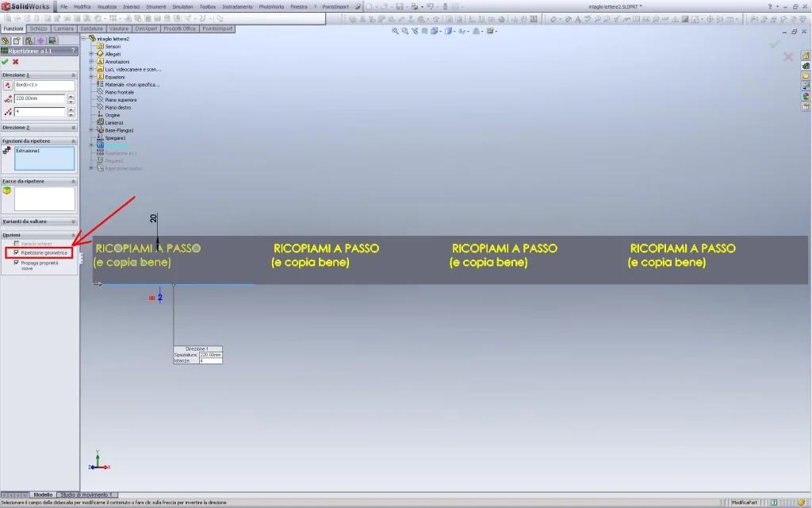Select Origine in the feature tree
Screen dimensions: 812x508
[x=113, y=115]
